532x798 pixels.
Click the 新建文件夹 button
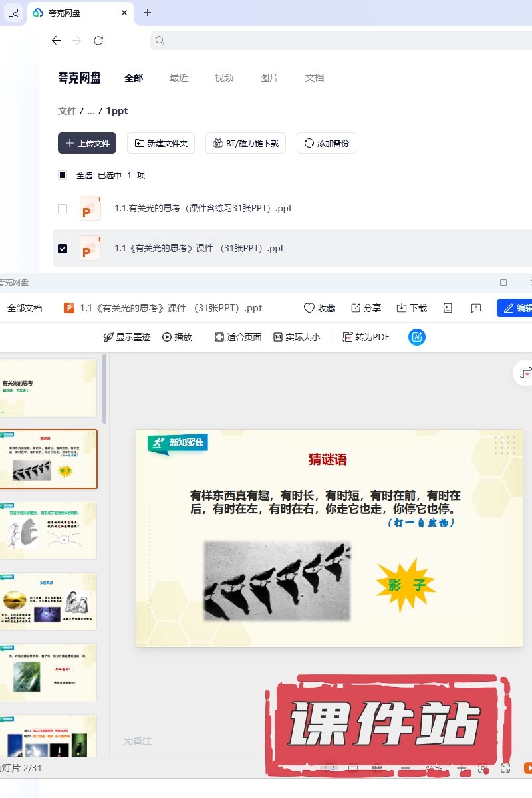161,143
